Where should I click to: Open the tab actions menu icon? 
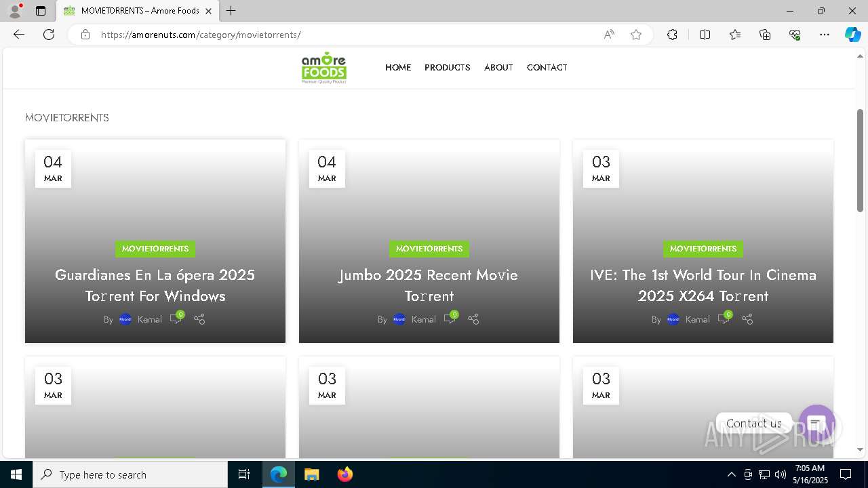coord(41,11)
